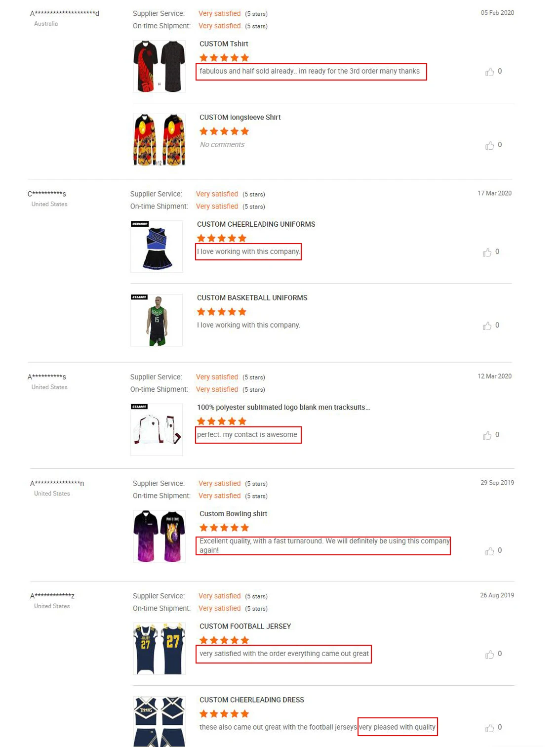Open the CUSTOM Tshirt product thumbnail

point(159,66)
